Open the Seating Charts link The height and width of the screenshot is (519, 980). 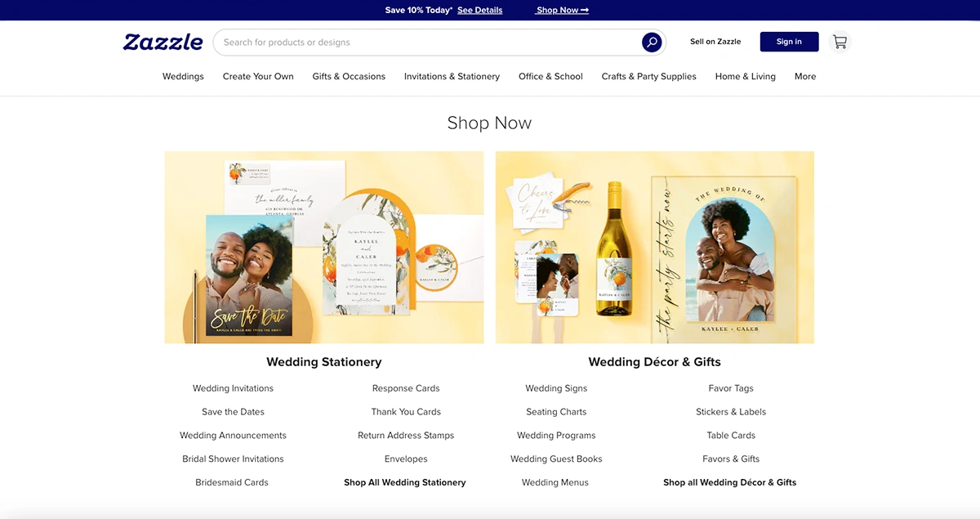(x=556, y=412)
